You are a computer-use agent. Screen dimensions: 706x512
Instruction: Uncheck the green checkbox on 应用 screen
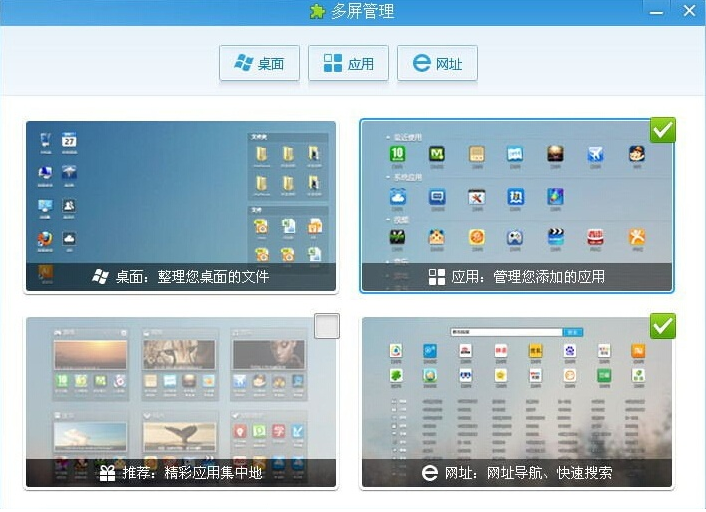point(662,130)
